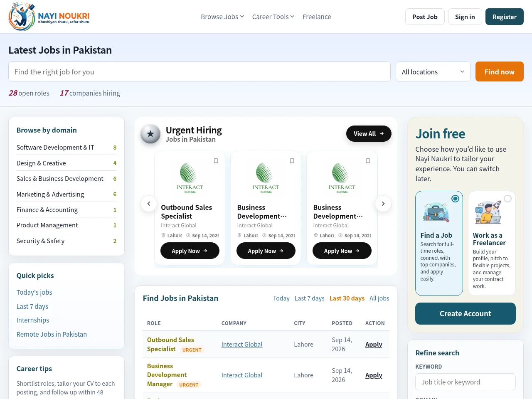The image size is (532, 399).
Task: Click the 17 companies hiring stat
Action: click(x=90, y=93)
